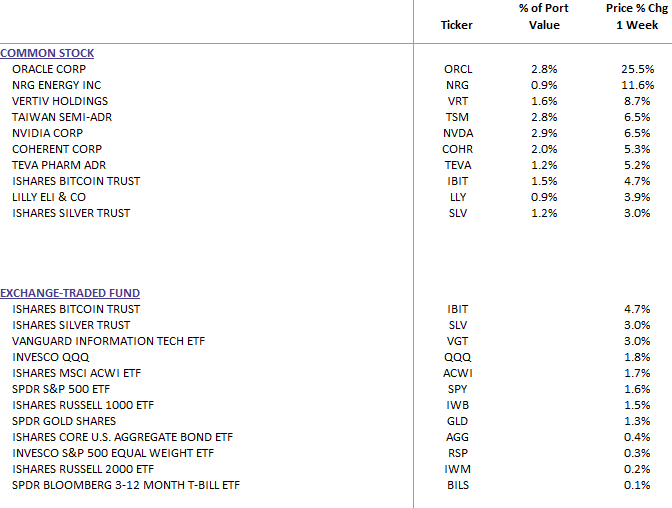
Task: Select the ISHARES RUSSELL 2000 ETF row
Action: [x=83, y=469]
